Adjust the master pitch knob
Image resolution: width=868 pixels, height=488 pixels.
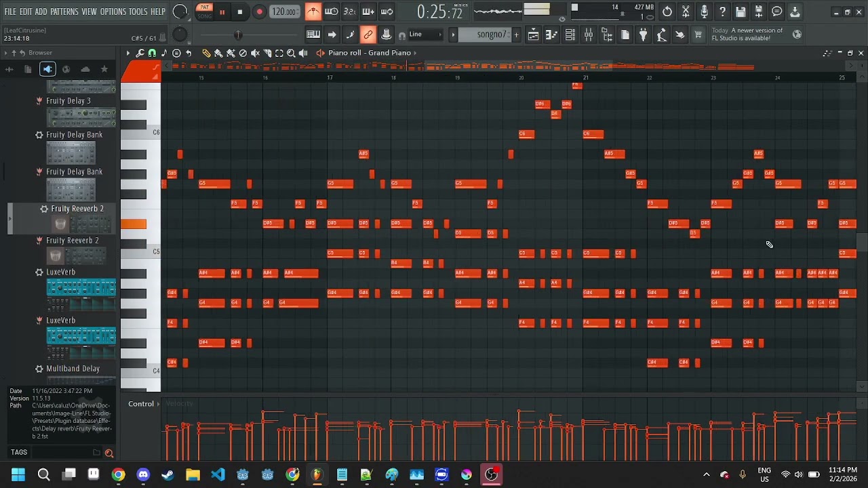[x=179, y=35]
